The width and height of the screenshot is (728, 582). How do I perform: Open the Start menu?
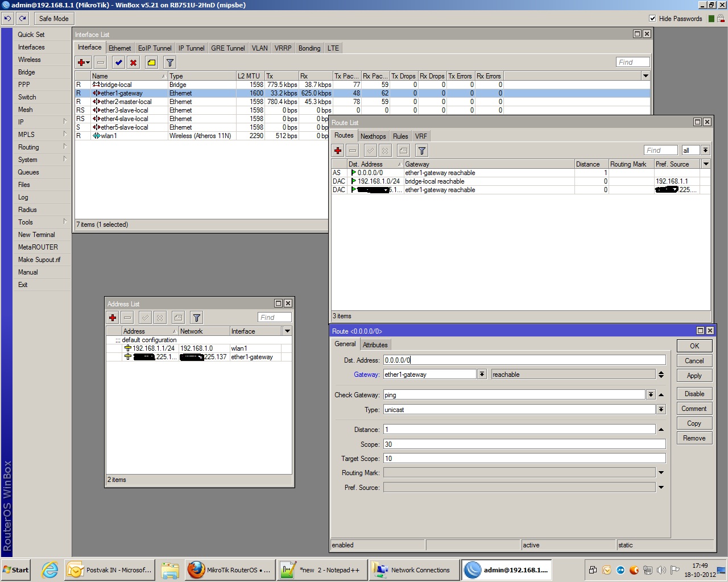pos(15,570)
